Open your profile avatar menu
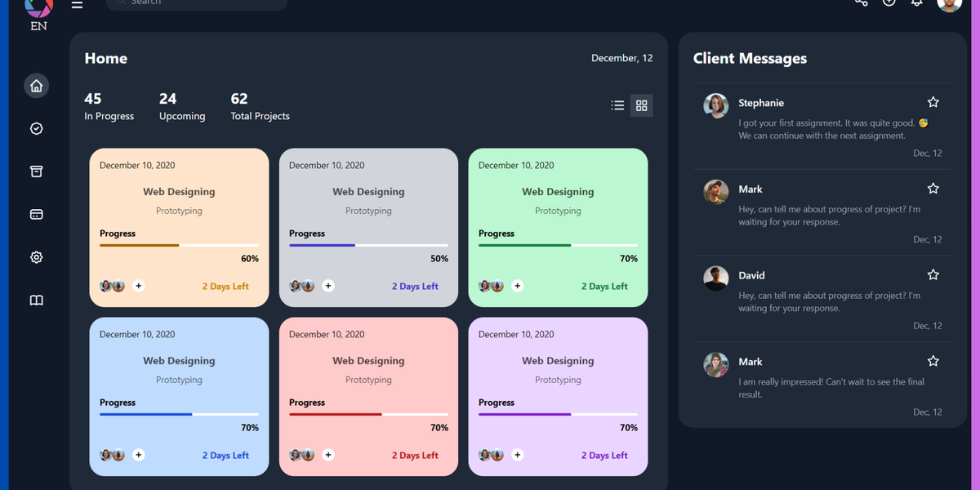 [x=949, y=5]
